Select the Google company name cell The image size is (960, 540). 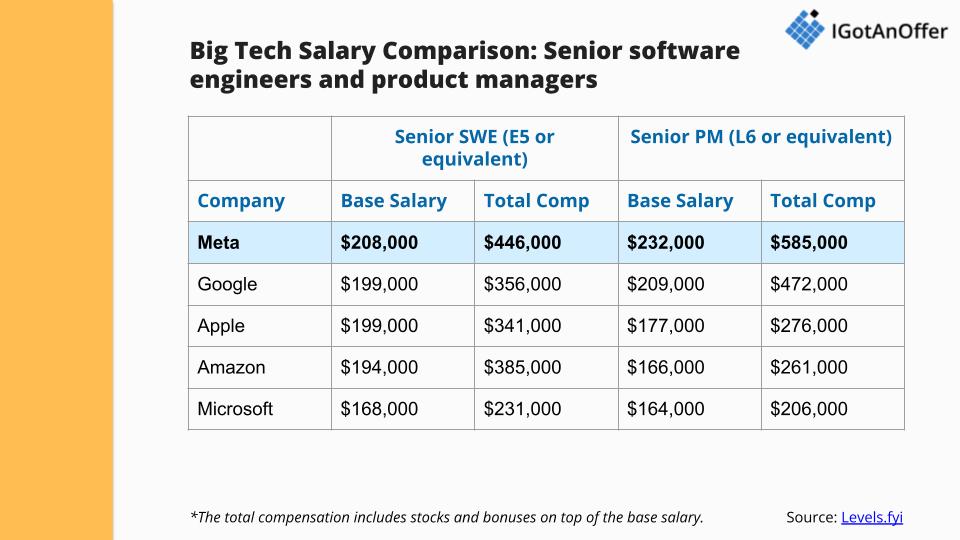(227, 284)
